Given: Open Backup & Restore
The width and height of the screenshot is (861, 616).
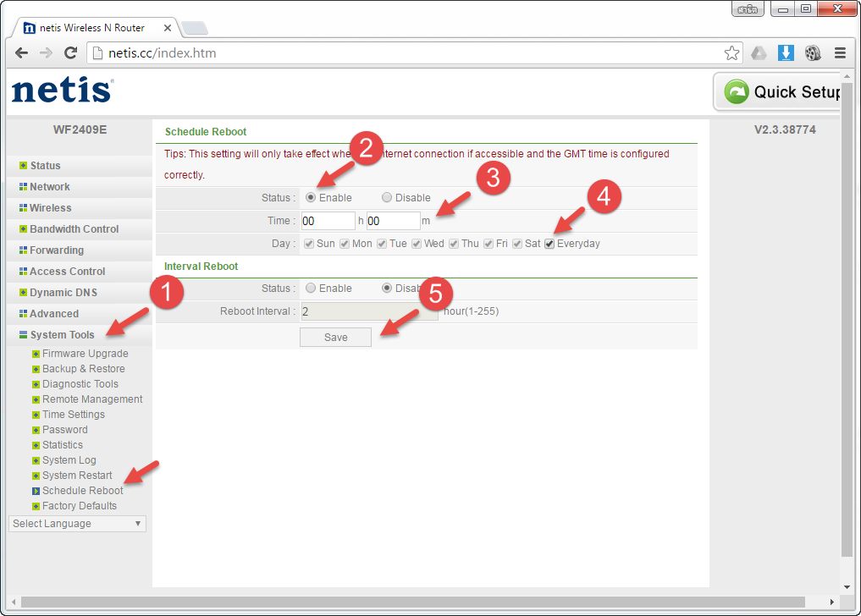Looking at the screenshot, I should [x=84, y=369].
